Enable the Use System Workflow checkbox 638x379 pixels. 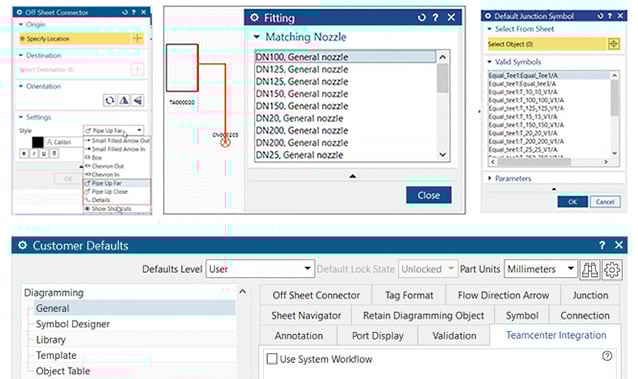272,359
